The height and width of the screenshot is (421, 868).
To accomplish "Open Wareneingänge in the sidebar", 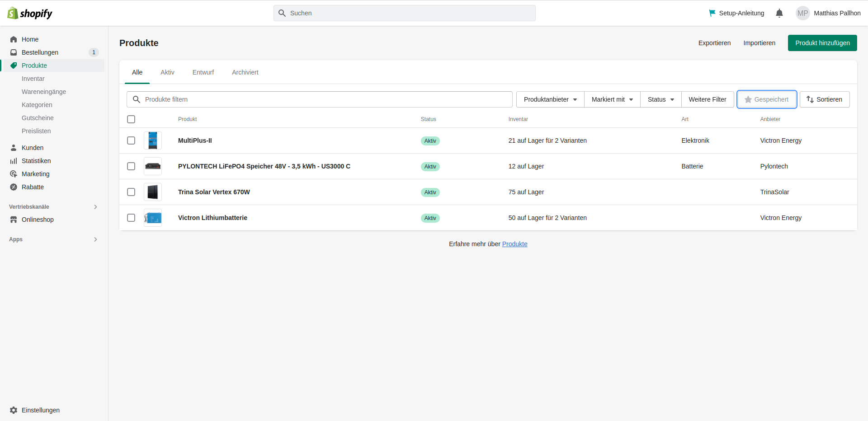I will pos(44,92).
